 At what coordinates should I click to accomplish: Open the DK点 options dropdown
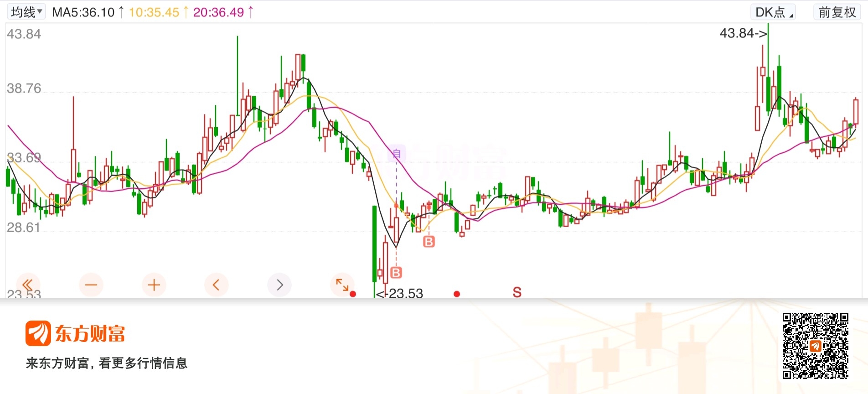773,12
